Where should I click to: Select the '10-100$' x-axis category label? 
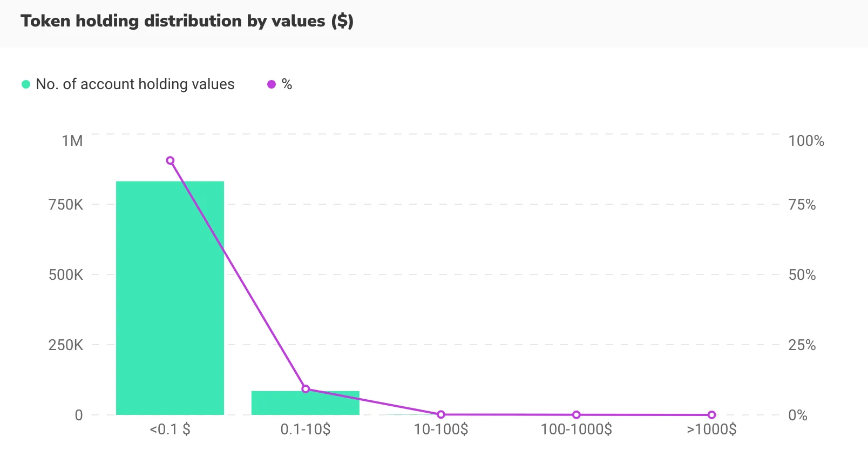click(x=441, y=429)
